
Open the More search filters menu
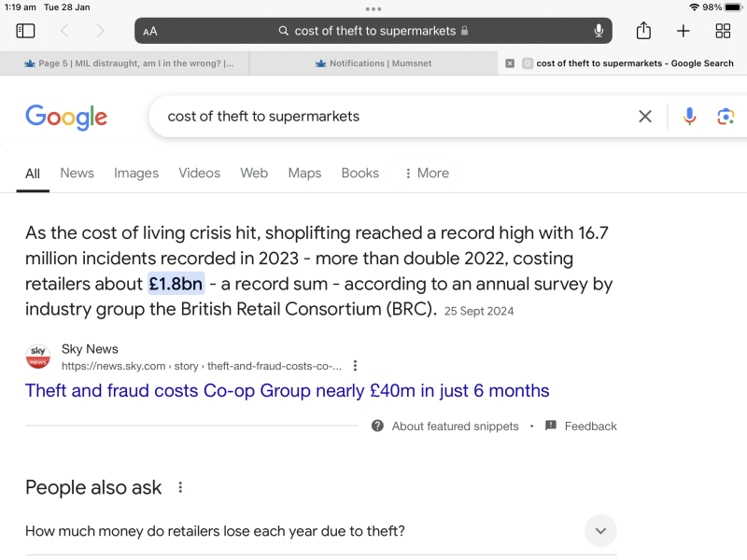tap(427, 173)
